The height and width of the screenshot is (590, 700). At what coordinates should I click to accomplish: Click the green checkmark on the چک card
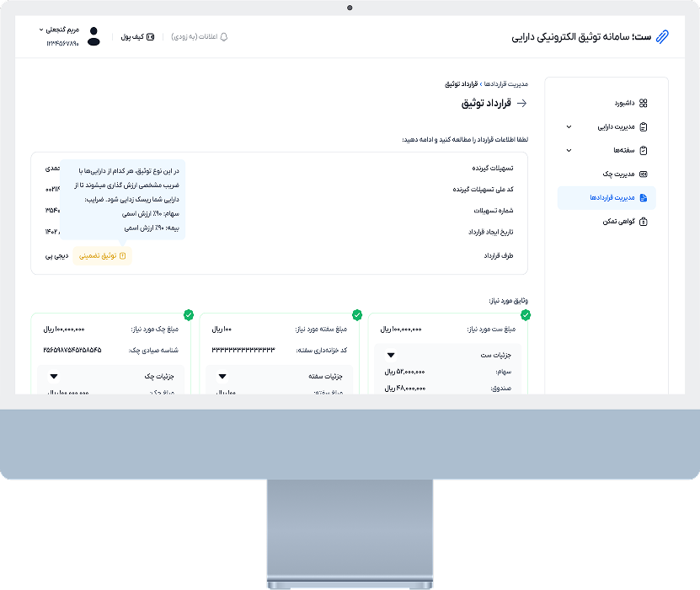pyautogui.click(x=189, y=315)
